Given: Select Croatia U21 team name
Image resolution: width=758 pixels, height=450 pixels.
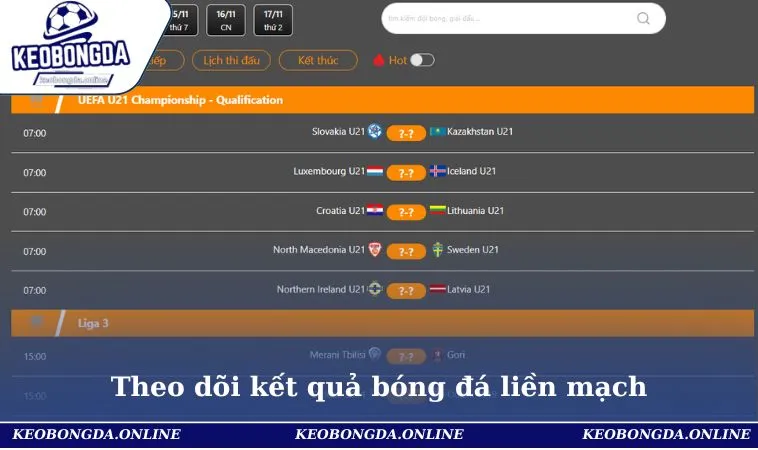Looking at the screenshot, I should (340, 211).
